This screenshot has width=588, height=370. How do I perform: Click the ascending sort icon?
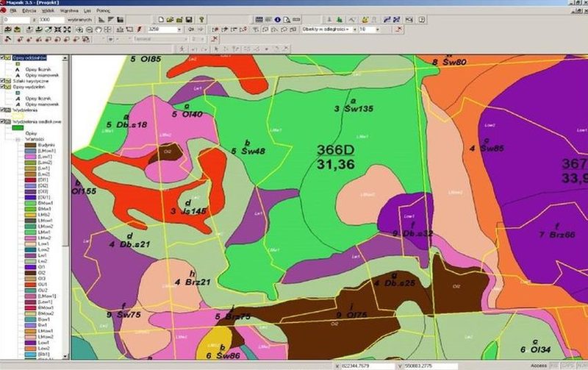101,20
